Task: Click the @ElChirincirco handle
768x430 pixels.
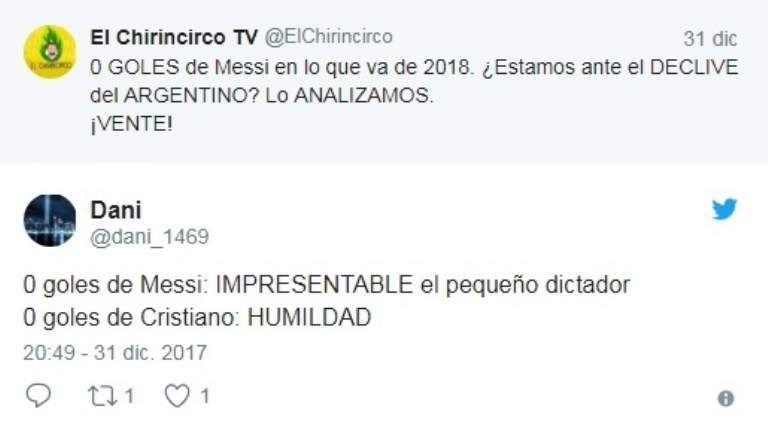Action: click(328, 37)
